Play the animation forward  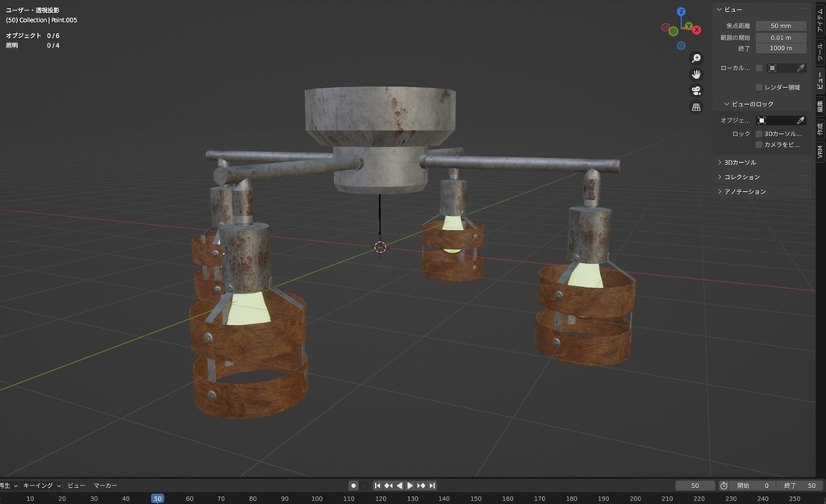coord(410,485)
